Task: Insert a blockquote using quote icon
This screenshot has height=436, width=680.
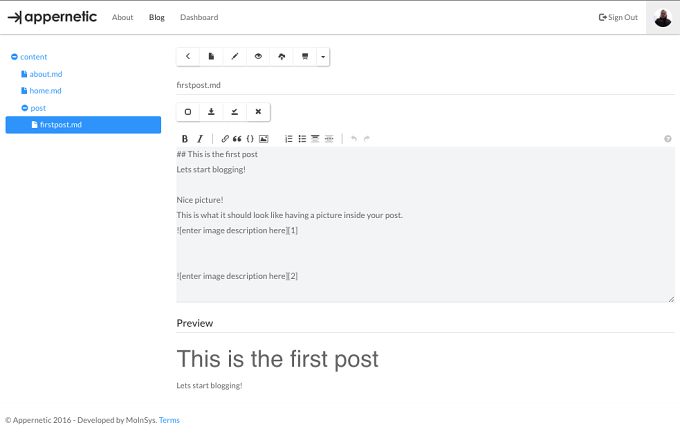Action: pyautogui.click(x=237, y=139)
